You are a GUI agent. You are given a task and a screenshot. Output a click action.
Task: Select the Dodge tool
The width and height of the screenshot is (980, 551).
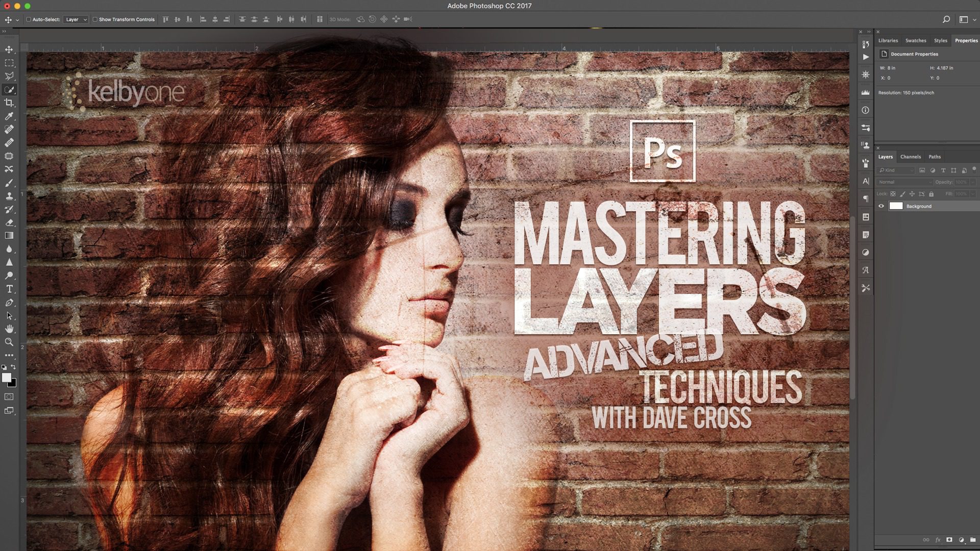tap(9, 275)
